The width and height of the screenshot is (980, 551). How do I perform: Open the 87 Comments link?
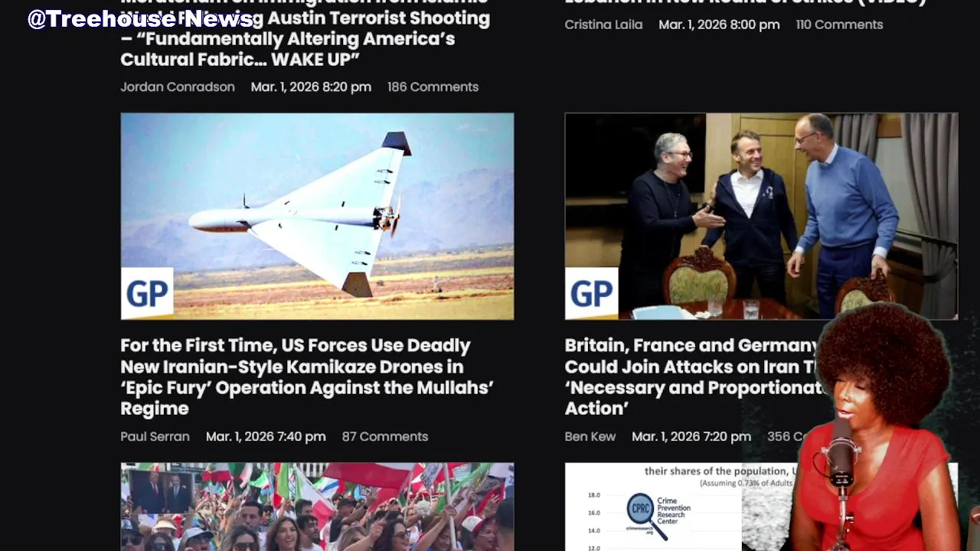point(385,436)
